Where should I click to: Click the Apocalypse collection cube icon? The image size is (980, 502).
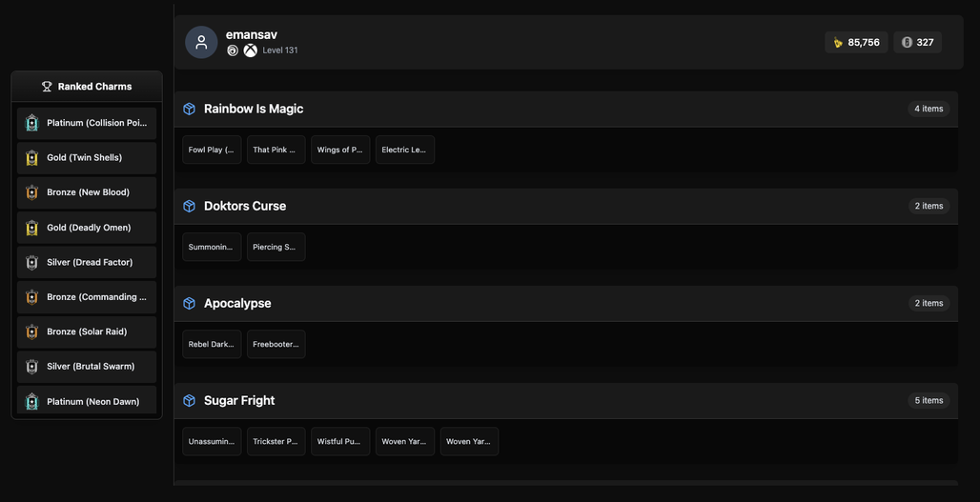pos(190,303)
